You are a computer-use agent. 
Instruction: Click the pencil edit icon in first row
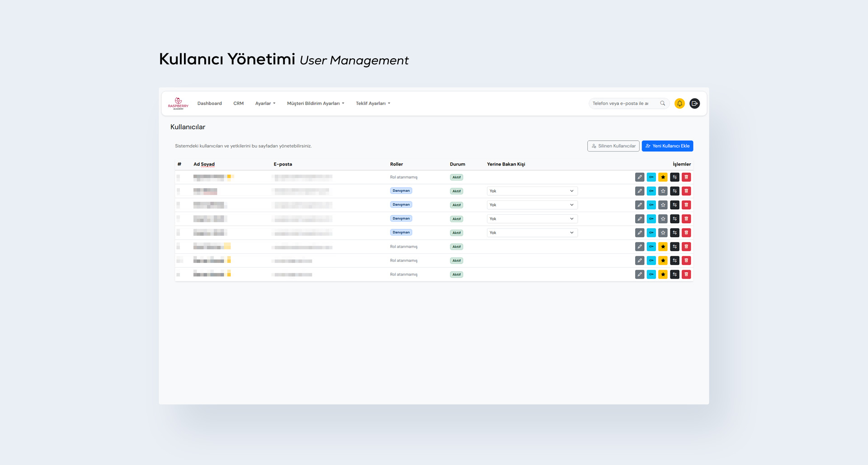pos(639,177)
